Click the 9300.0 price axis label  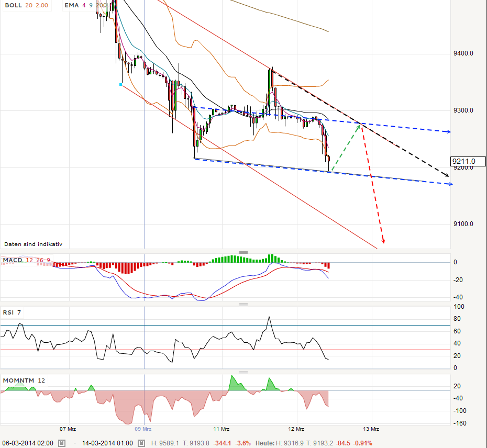click(x=463, y=110)
